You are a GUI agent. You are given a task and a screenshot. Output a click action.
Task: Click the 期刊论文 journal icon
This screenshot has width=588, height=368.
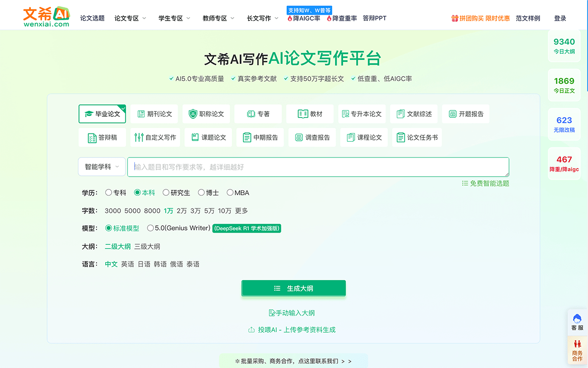coord(141,114)
